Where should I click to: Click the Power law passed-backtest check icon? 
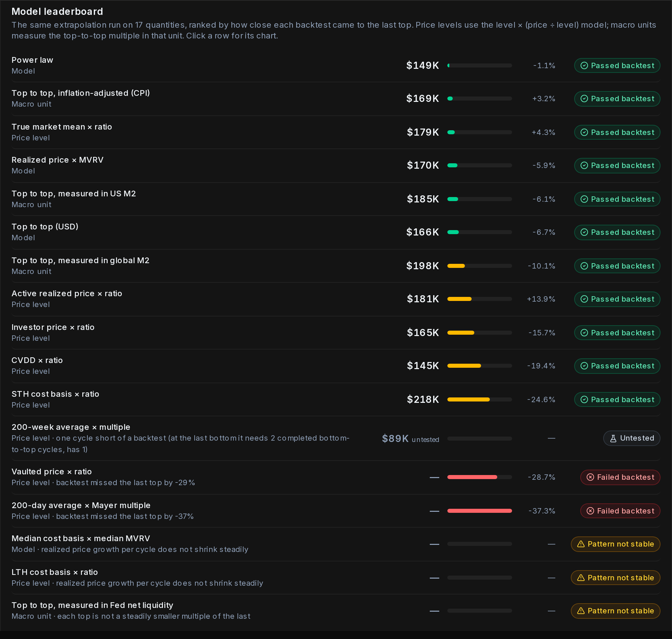click(x=584, y=65)
